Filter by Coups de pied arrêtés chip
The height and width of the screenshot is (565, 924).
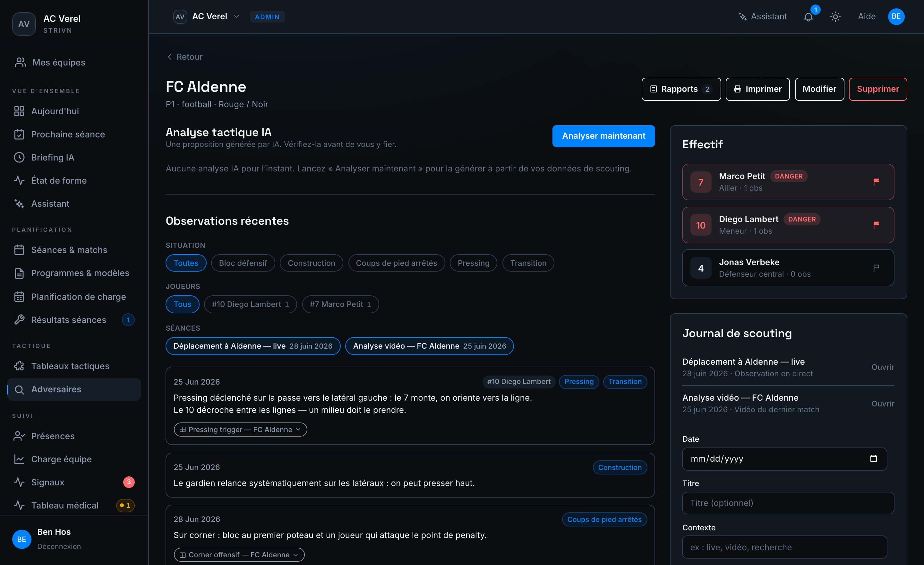(396, 263)
